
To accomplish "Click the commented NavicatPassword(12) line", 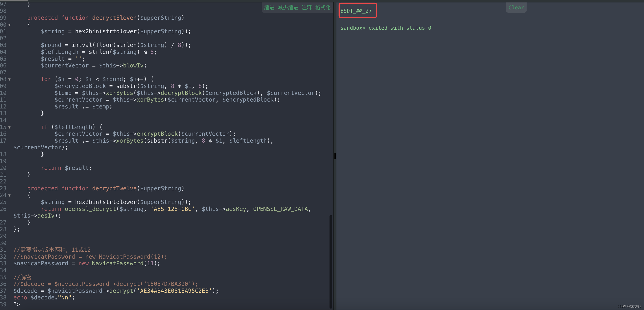I will coord(90,257).
